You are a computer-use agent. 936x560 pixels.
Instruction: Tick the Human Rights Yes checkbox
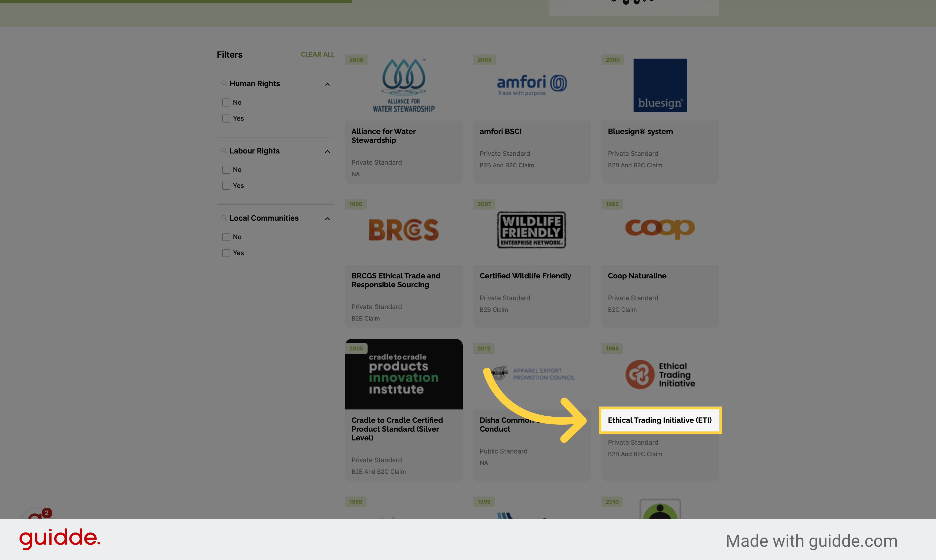(226, 119)
